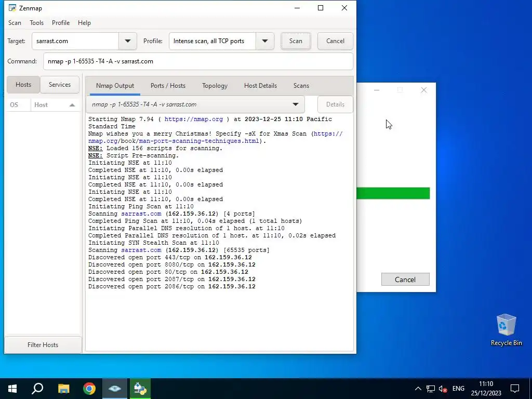This screenshot has height=399, width=532.
Task: Click the 'Script Pre-scanning' line
Action: click(x=134, y=155)
